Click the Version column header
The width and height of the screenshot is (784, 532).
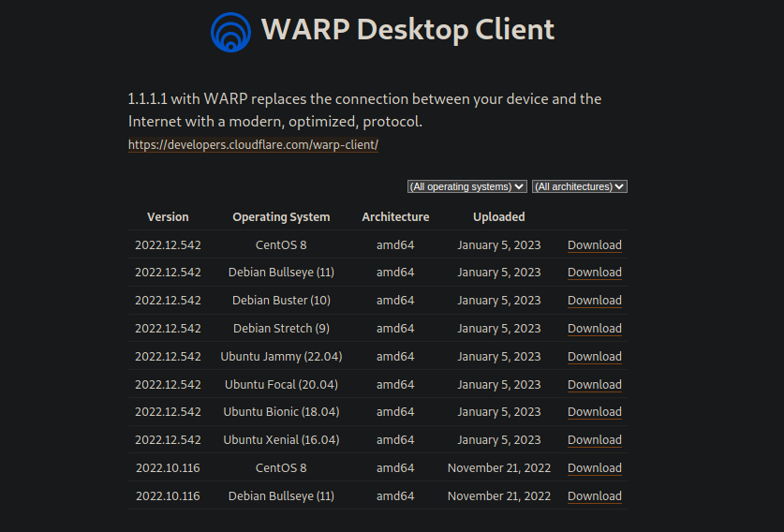coord(168,217)
